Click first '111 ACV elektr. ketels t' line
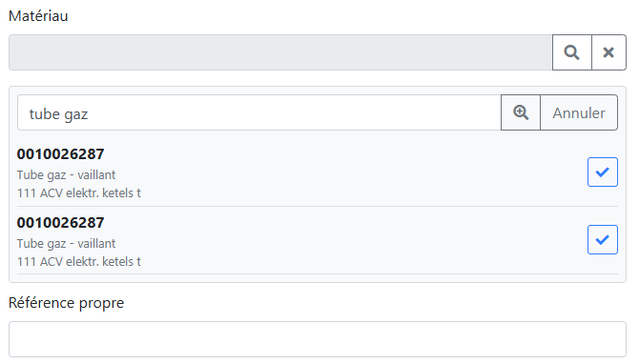 click(x=78, y=193)
